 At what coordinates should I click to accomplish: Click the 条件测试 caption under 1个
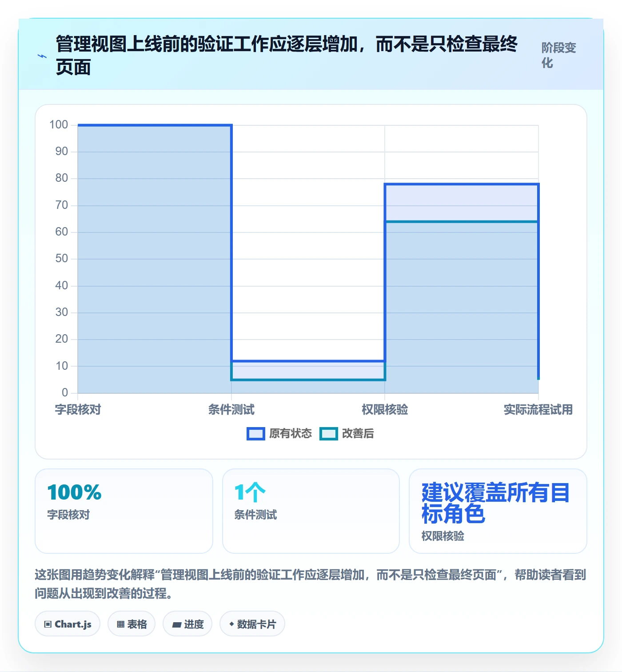pyautogui.click(x=255, y=515)
